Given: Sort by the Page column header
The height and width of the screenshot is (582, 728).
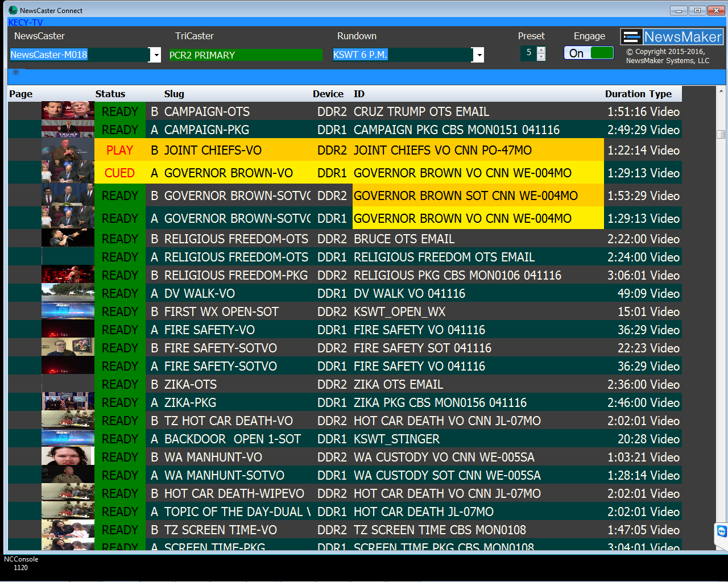Looking at the screenshot, I should coord(21,94).
